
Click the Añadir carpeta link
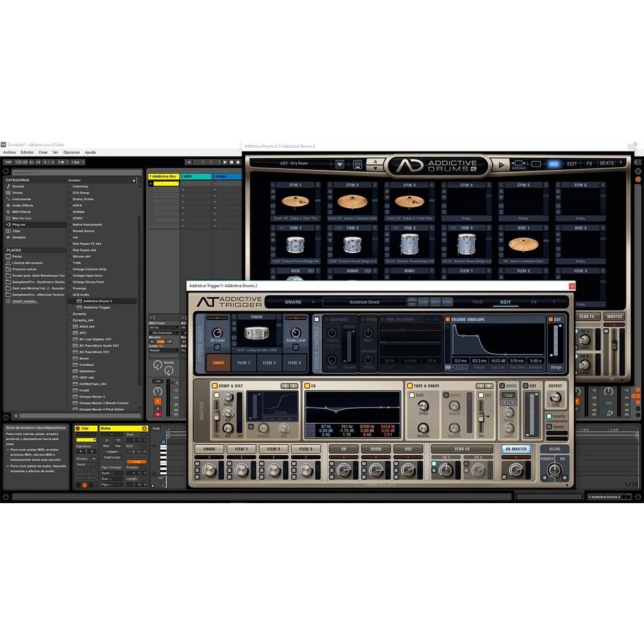(25, 301)
